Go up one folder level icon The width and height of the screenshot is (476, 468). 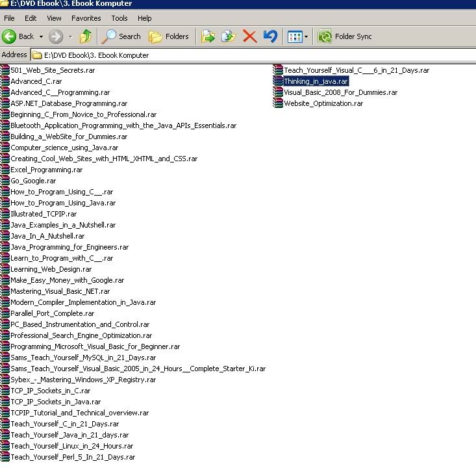[86, 36]
